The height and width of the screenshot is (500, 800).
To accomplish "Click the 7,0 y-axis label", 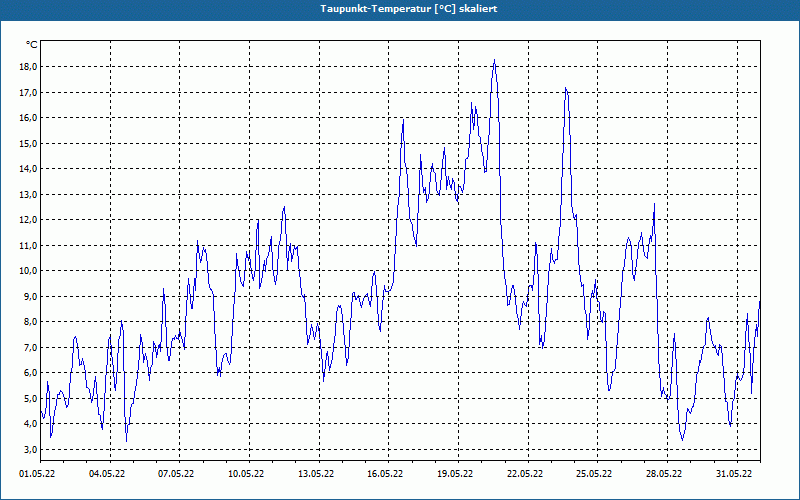I will [x=30, y=347].
